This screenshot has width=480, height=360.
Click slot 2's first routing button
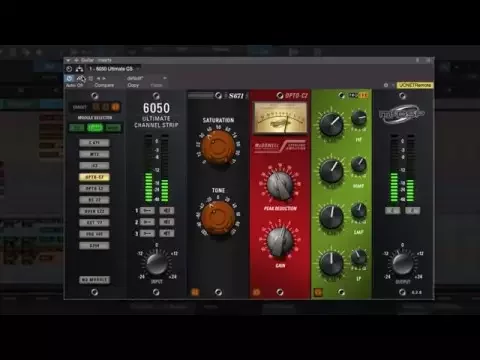point(147,222)
